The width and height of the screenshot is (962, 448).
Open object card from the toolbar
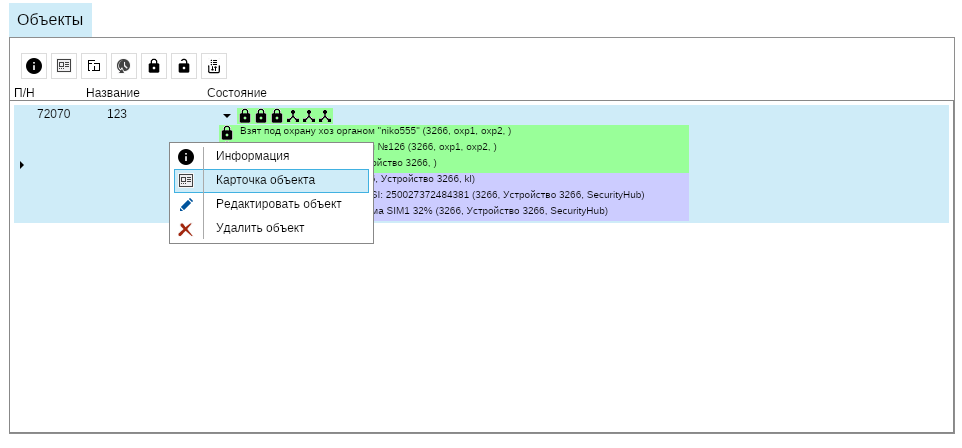pos(64,66)
